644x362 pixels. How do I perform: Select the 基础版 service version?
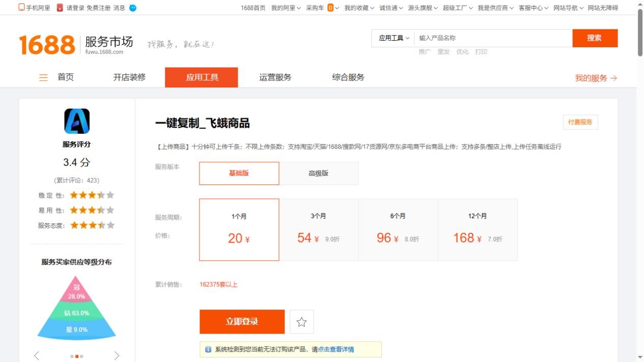(x=239, y=173)
